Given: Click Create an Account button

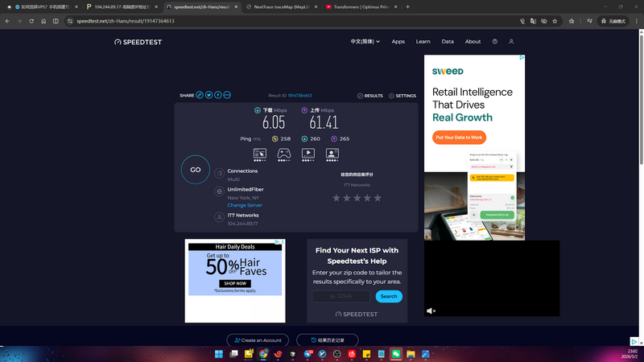Looking at the screenshot, I should click(258, 340).
